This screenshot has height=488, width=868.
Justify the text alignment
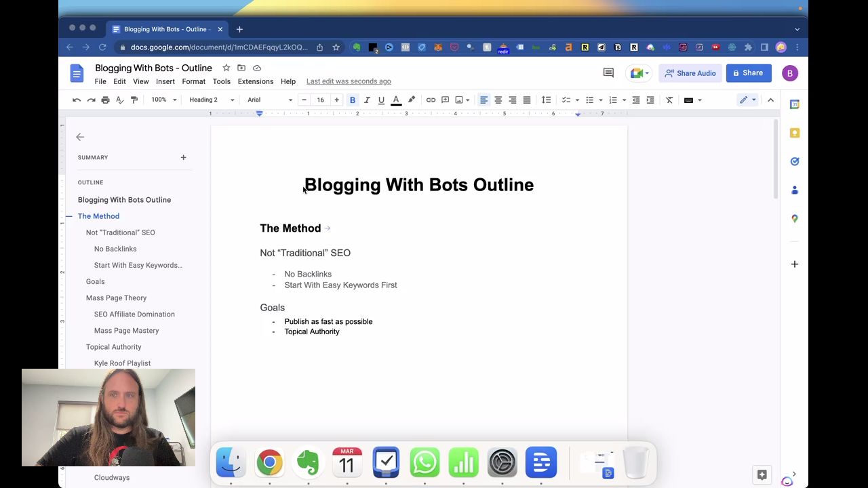[526, 100]
